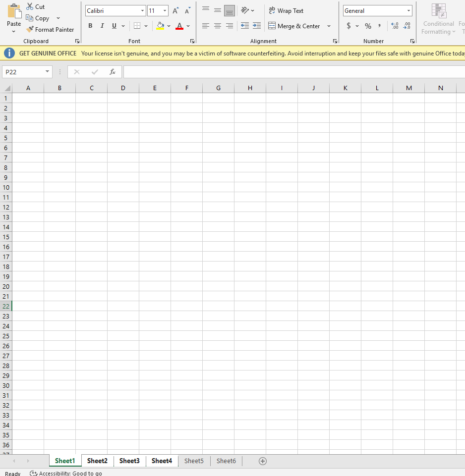The width and height of the screenshot is (465, 476).
Task: Open the Merge & Center dropdown arrow
Action: (x=329, y=26)
